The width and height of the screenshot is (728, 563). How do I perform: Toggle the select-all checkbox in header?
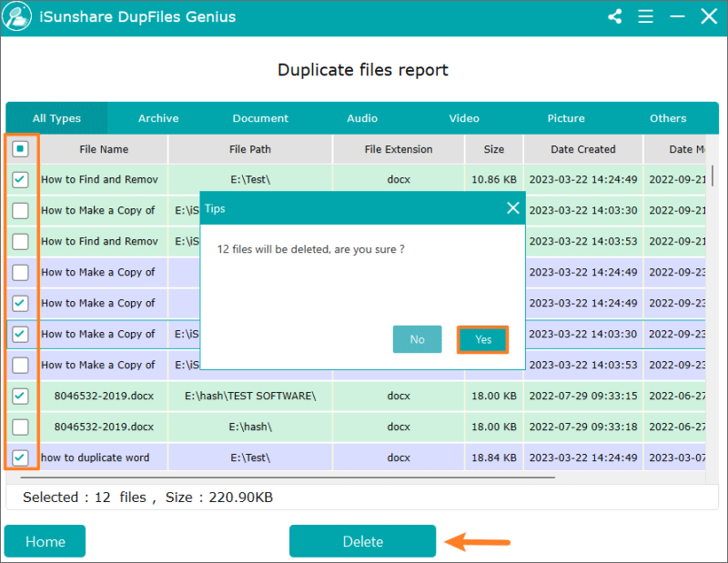[21, 149]
